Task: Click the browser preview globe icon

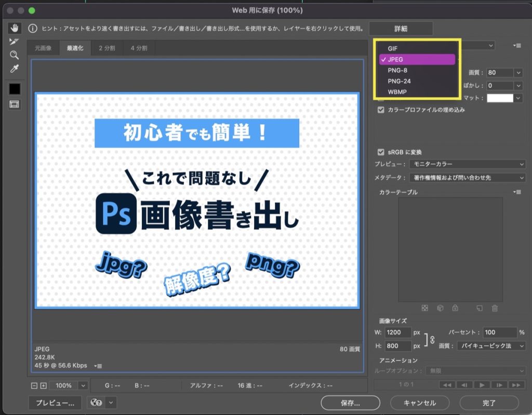Action: (96, 403)
